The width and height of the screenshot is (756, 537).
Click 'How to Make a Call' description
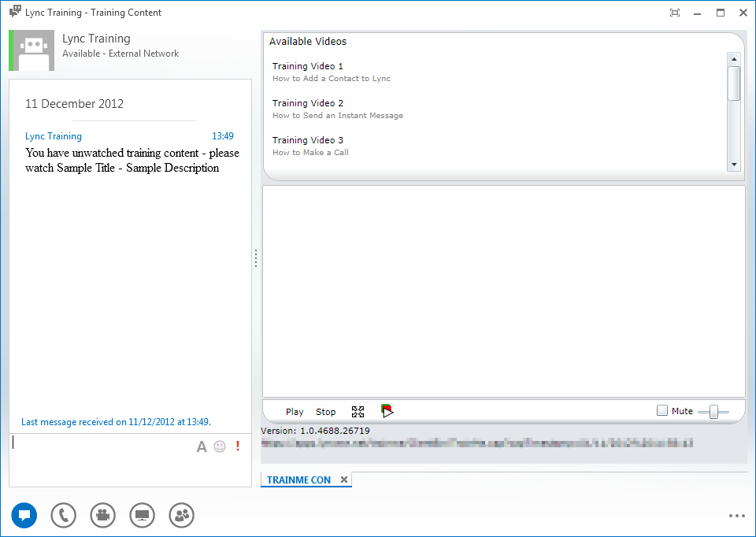pos(310,152)
